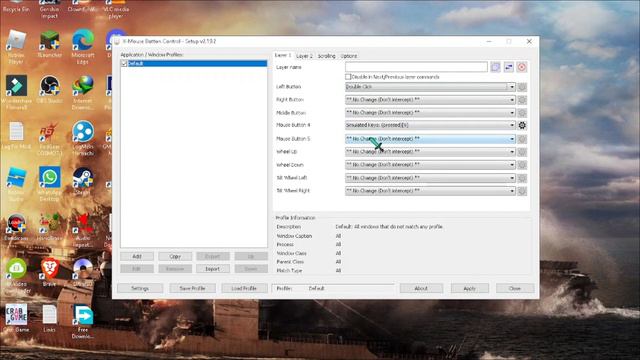Toggle the Default profile checkbox
The width and height of the screenshot is (640, 360).
coord(124,64)
